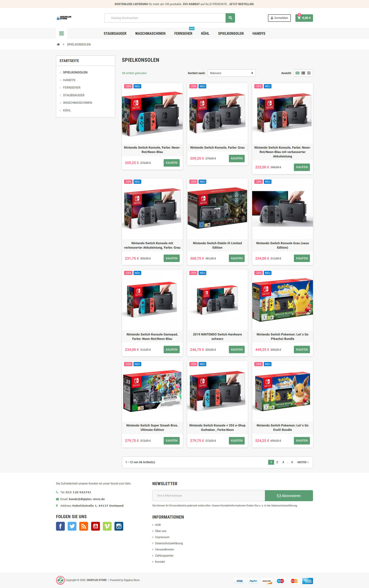Click KAUFEN for Nintendo Switch Farbe: Grau
The image size is (369, 588).
click(x=237, y=158)
